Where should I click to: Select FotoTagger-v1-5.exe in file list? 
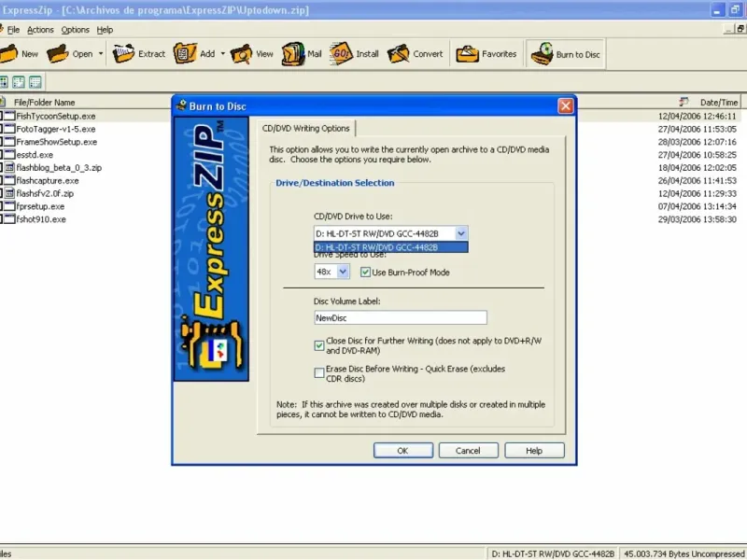(x=56, y=129)
